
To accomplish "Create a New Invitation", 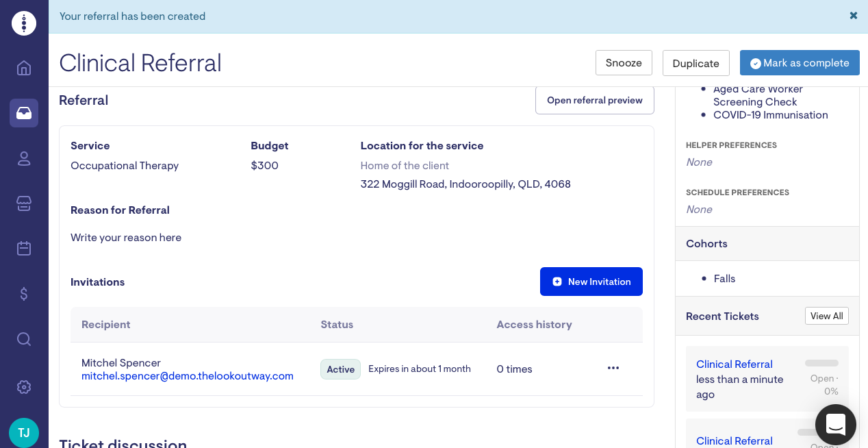I will [x=591, y=282].
